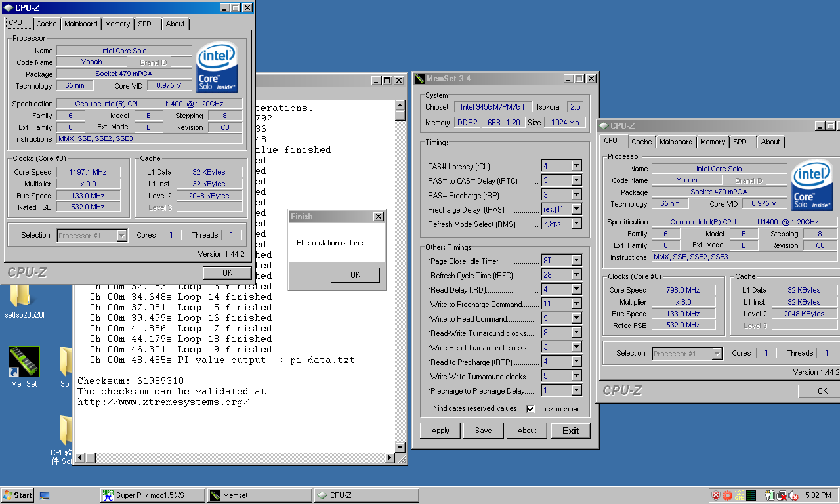Switch to About tab in left CPU-Z
This screenshot has width=840, height=504.
[x=175, y=24]
